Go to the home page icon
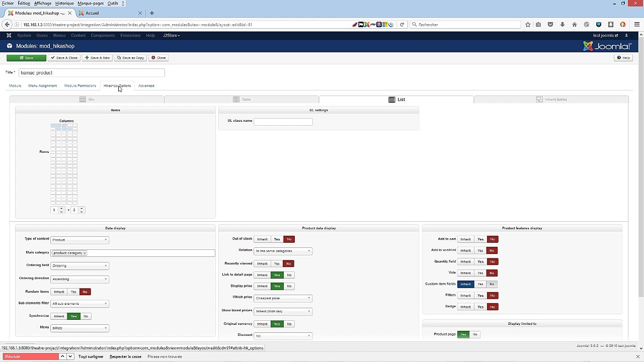The image size is (644, 362). click(x=575, y=25)
